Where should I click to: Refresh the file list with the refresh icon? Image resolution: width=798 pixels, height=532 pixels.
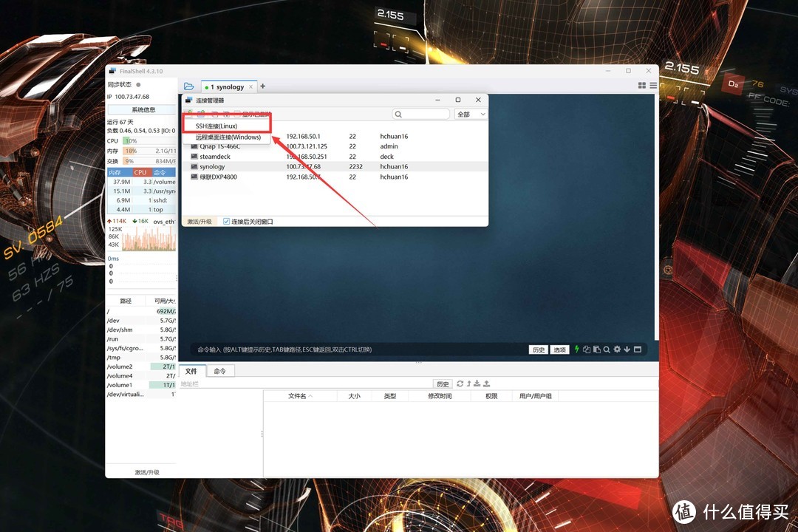click(460, 383)
